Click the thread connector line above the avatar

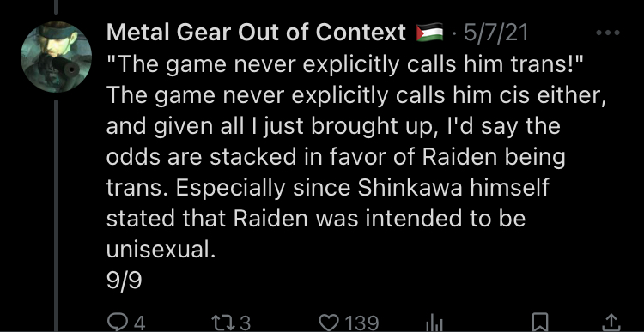pyautogui.click(x=56, y=7)
